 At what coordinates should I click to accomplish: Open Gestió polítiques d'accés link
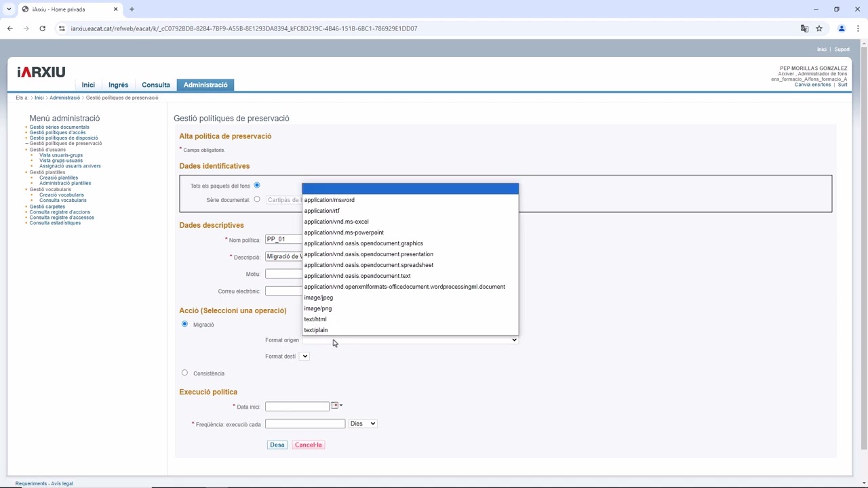58,133
